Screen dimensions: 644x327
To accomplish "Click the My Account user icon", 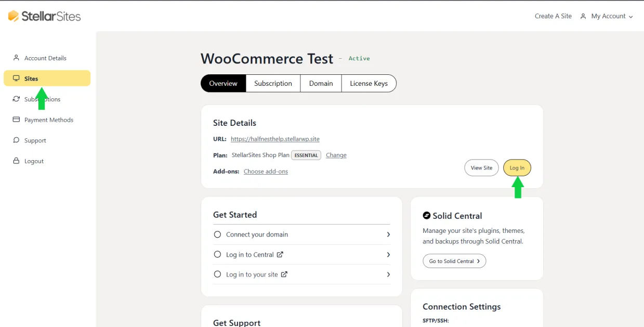I will pyautogui.click(x=583, y=16).
